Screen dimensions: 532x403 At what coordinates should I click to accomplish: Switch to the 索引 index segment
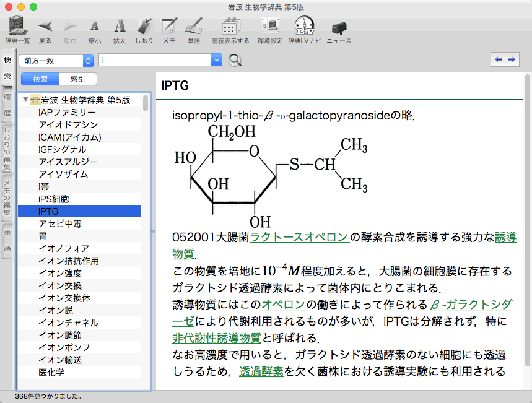pyautogui.click(x=78, y=79)
